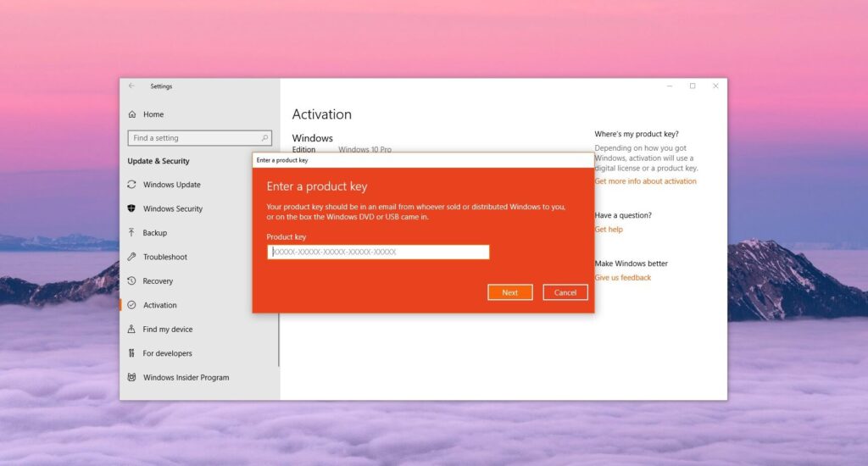Click the 'Make Windows better' heading
The image size is (868, 466).
(631, 264)
